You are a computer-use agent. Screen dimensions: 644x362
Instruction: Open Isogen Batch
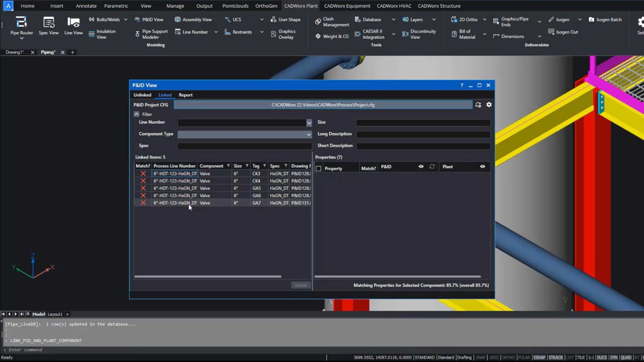pos(605,20)
